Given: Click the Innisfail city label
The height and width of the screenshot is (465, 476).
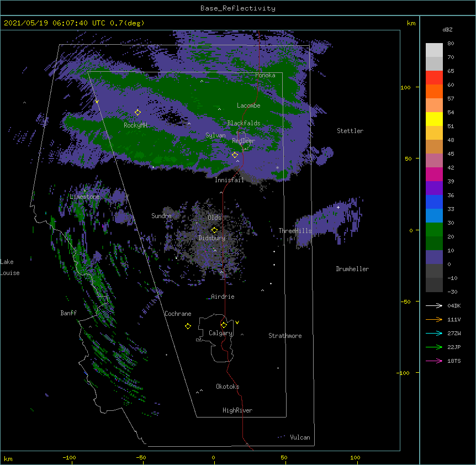Looking at the screenshot, I should tap(229, 180).
